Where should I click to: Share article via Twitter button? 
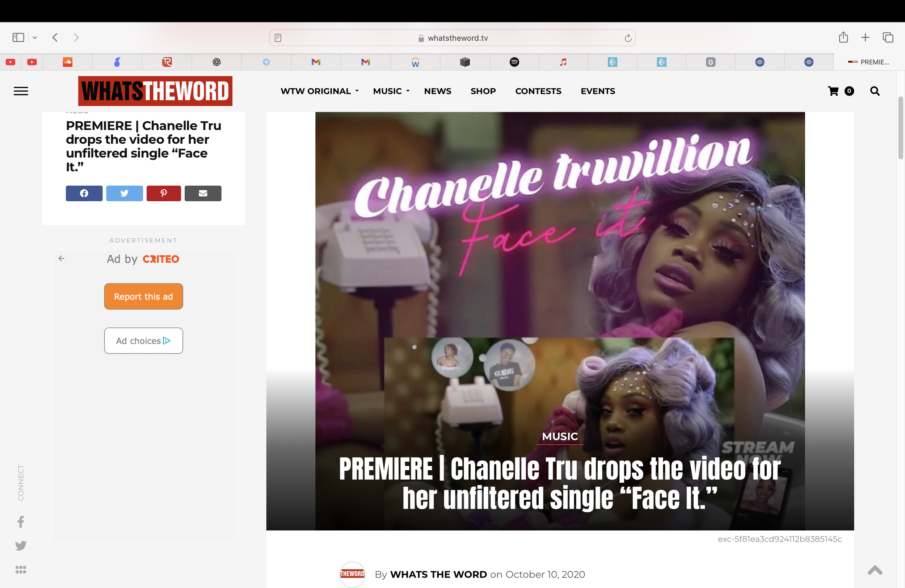point(124,193)
